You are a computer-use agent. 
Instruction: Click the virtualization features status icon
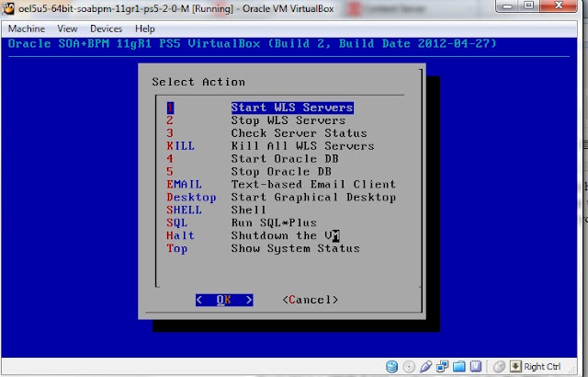(476, 366)
